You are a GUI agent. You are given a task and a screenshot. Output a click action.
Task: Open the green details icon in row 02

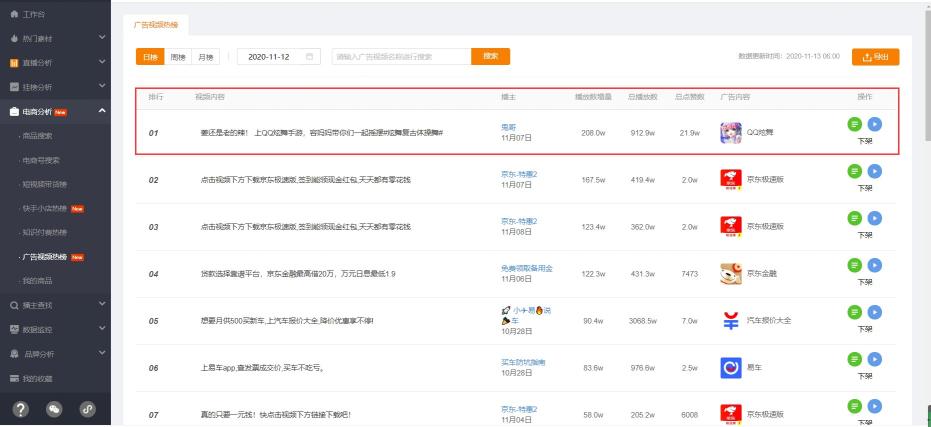[x=854, y=171]
